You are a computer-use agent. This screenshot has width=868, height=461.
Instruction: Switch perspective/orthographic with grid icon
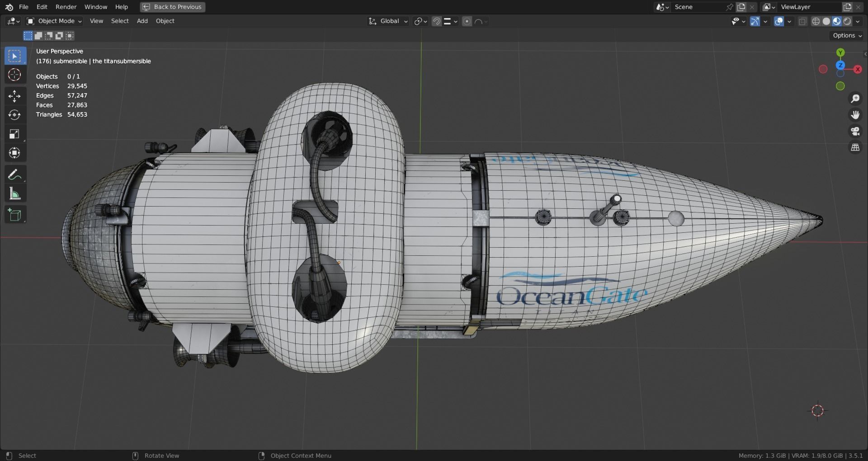click(855, 147)
